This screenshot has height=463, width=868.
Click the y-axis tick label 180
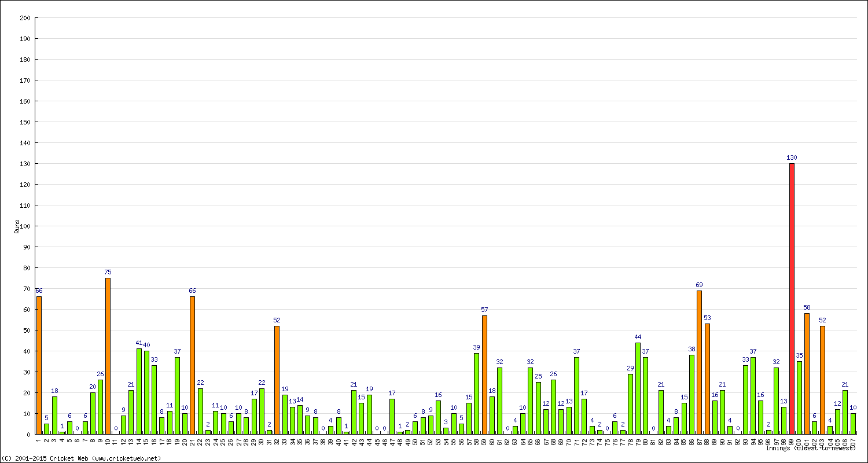pos(25,60)
